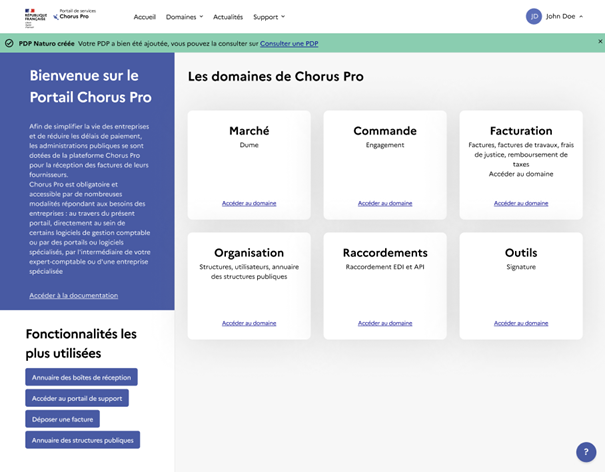This screenshot has height=472, width=605.
Task: Expand the Domaines dropdown menu
Action: coord(184,17)
